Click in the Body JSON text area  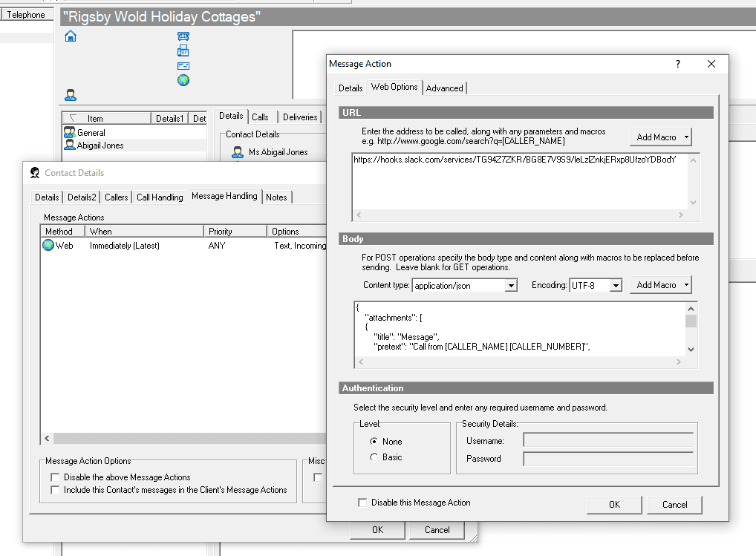(x=520, y=329)
